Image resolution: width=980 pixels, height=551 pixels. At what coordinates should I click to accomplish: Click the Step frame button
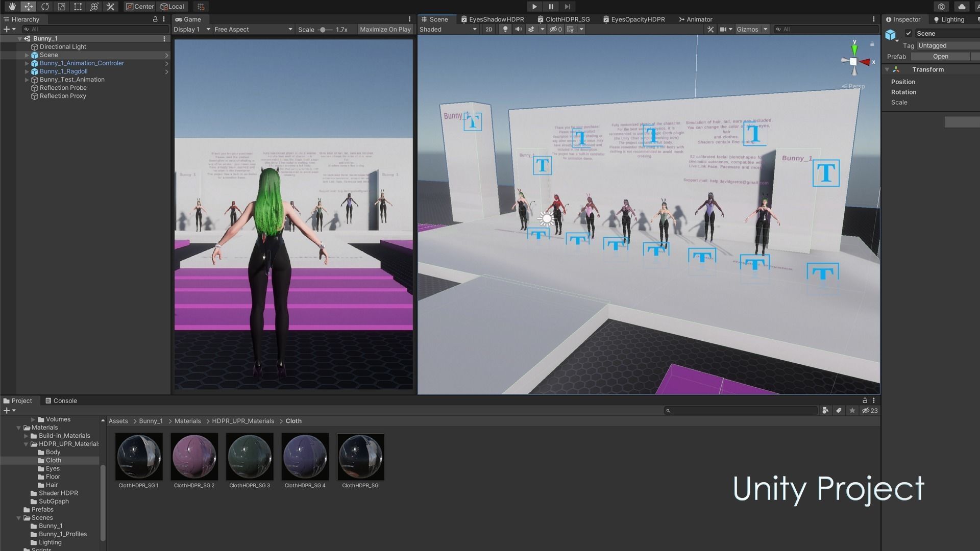click(x=567, y=7)
